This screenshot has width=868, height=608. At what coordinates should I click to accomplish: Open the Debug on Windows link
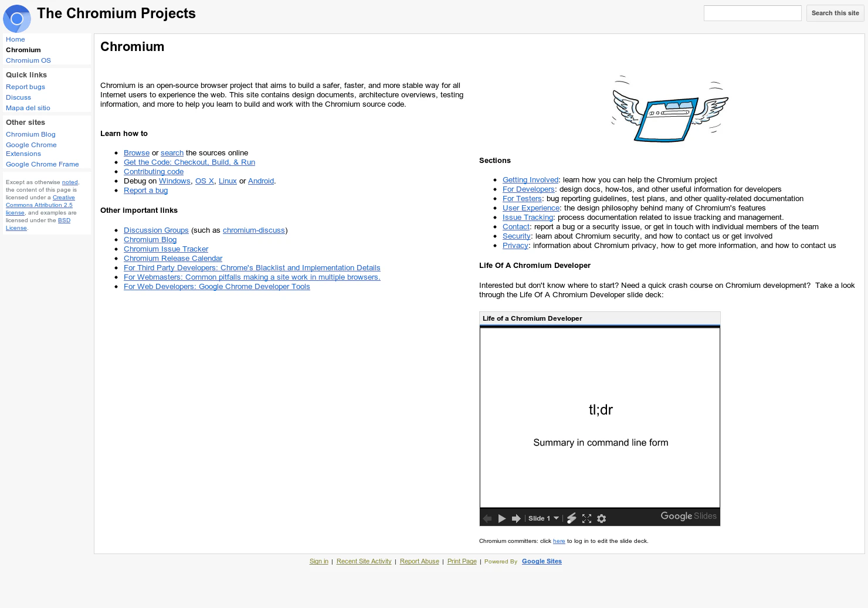[x=175, y=181]
